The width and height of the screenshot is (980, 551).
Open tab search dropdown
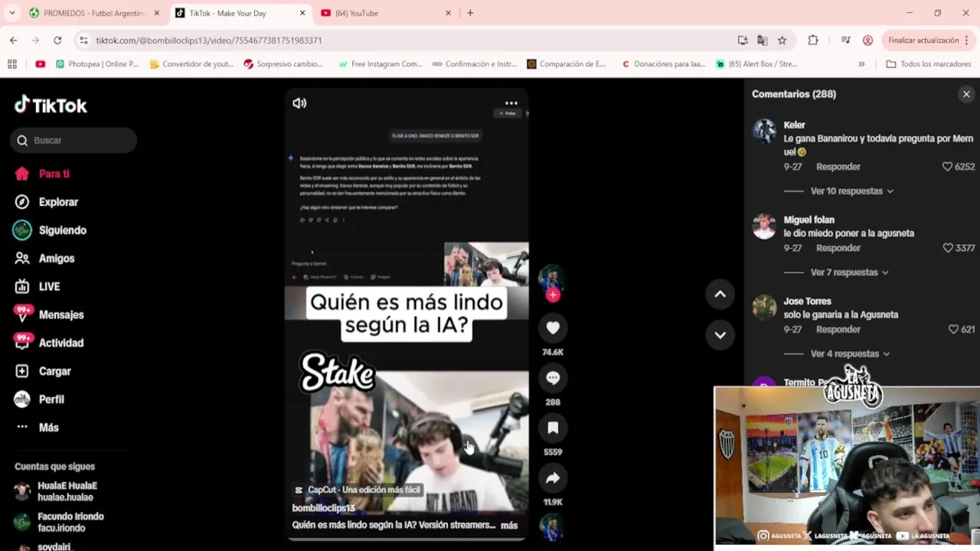point(11,13)
